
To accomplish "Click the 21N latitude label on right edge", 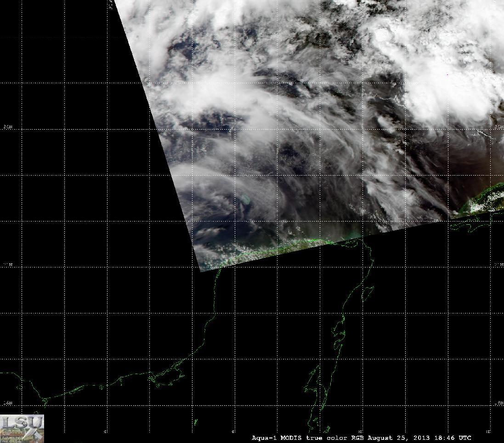I will 499,265.
